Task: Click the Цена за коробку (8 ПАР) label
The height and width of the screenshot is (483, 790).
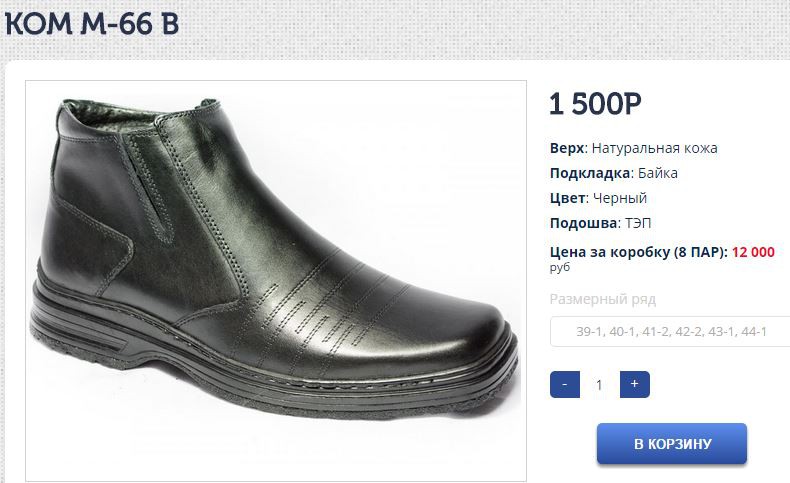Action: 639,251
